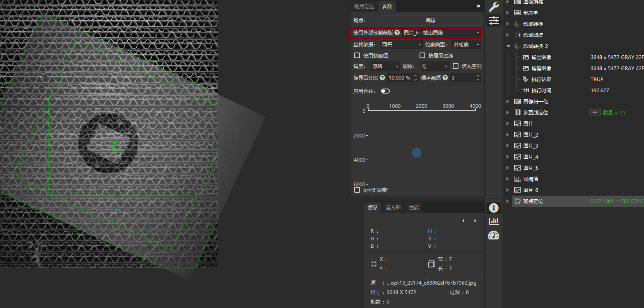Pin the 参数 panel with pushpin icon
This screenshot has width=644, height=308.
[x=478, y=6]
